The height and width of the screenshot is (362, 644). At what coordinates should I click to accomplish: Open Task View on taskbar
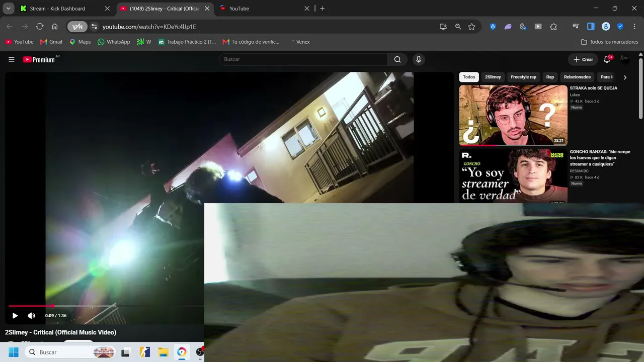(x=125, y=352)
